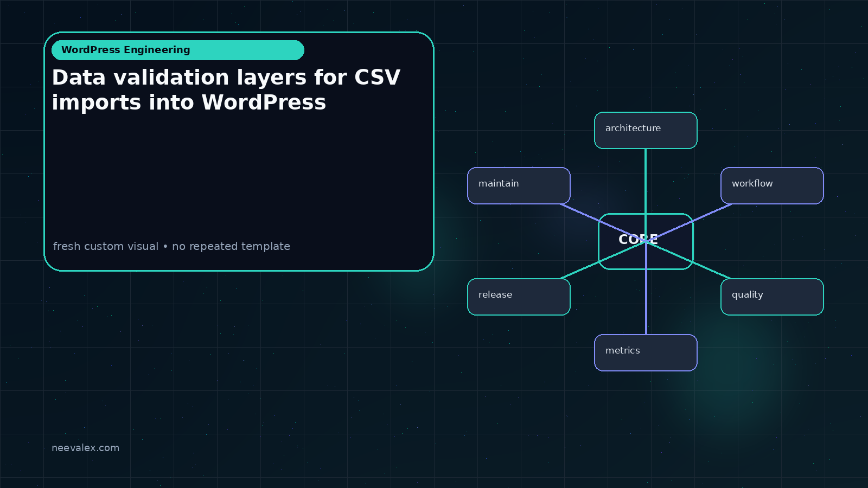Select the architecture node

(646, 130)
